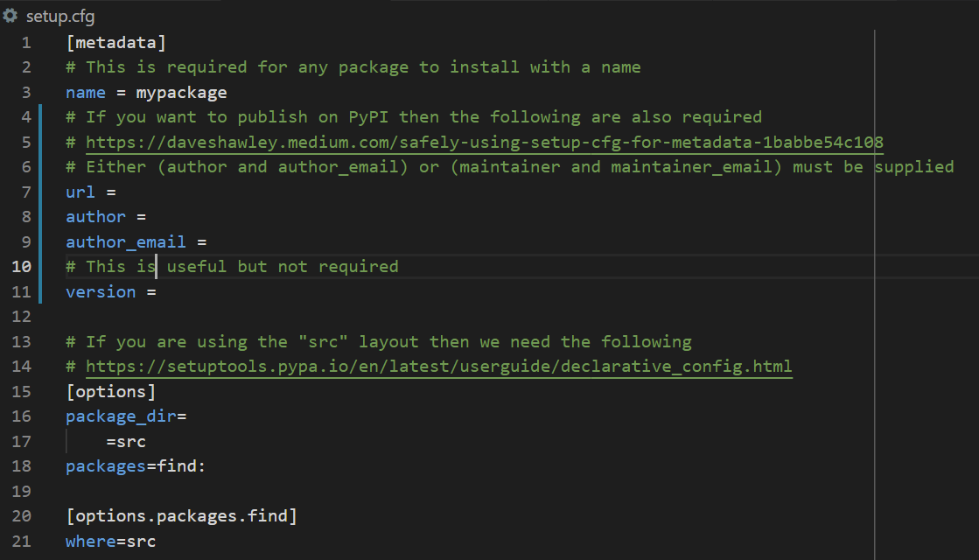Click the 'find:' value on packages line
The height and width of the screenshot is (560, 979).
(x=181, y=466)
